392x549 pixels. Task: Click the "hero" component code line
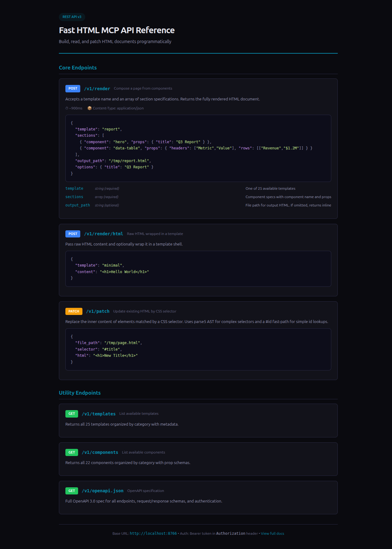pos(145,142)
